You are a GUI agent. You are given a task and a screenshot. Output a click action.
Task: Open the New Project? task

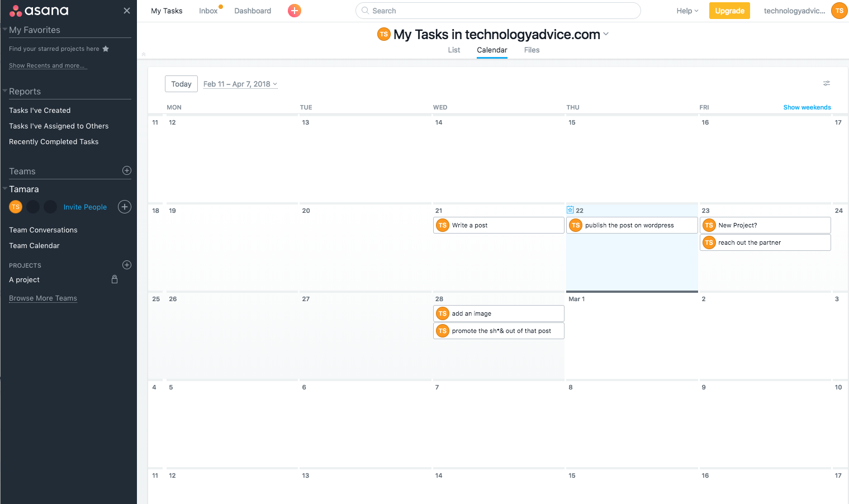(x=765, y=225)
